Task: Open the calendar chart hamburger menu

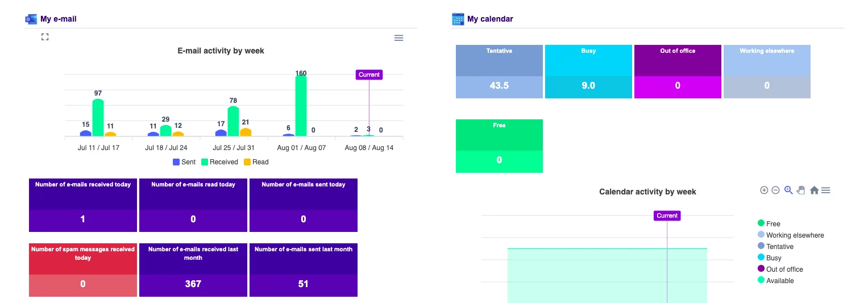Action: pos(826,190)
